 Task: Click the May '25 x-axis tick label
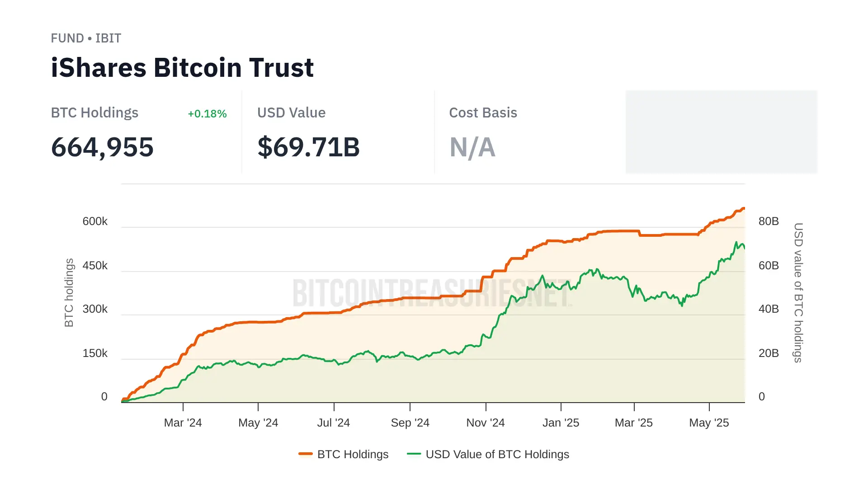pyautogui.click(x=709, y=423)
